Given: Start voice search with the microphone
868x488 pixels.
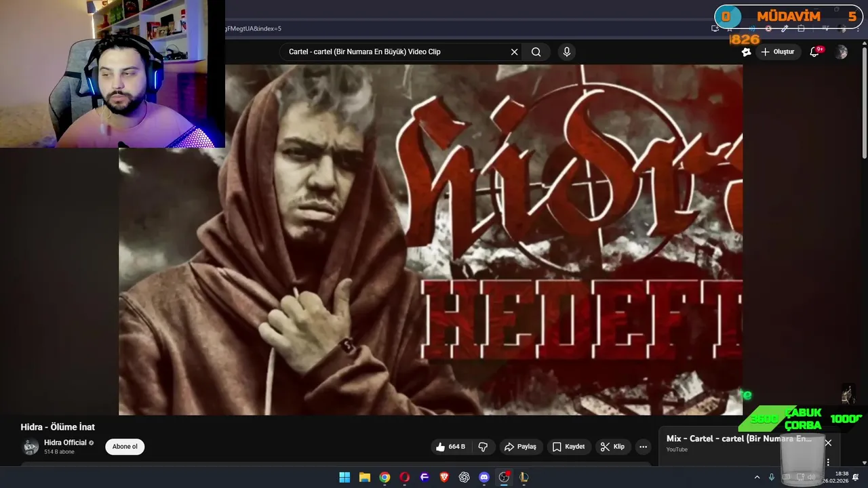Looking at the screenshot, I should tap(567, 52).
